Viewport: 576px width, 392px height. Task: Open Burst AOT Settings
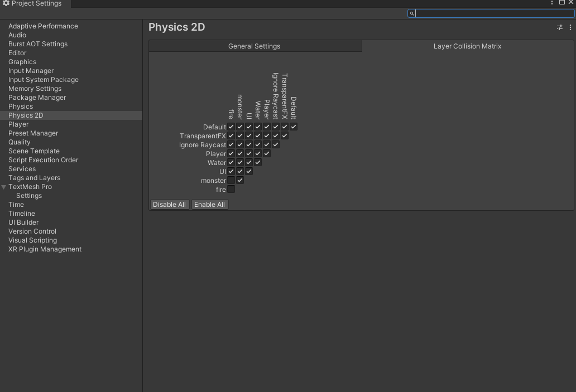(38, 44)
